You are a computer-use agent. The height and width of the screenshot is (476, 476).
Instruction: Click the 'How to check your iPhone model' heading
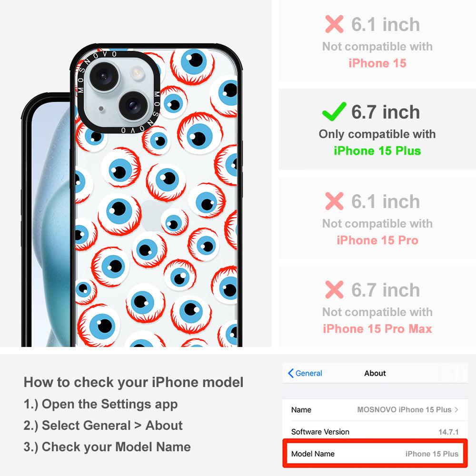click(x=134, y=382)
